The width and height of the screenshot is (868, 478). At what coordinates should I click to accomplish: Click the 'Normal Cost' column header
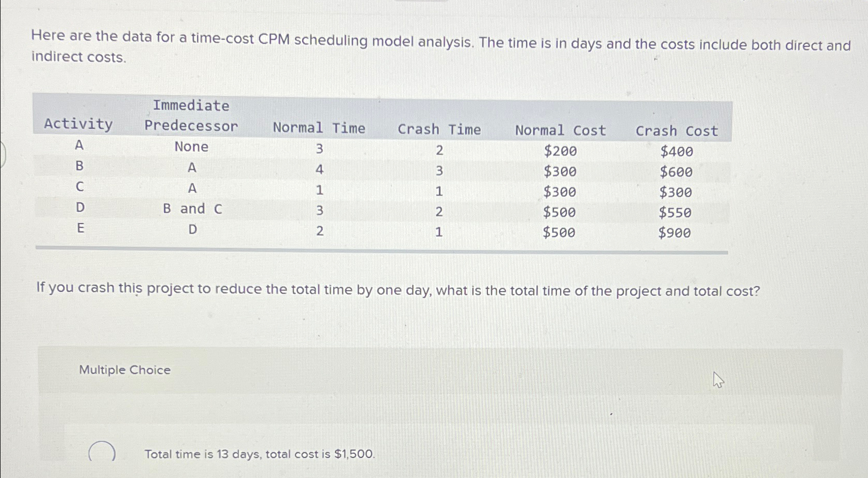[x=560, y=131]
